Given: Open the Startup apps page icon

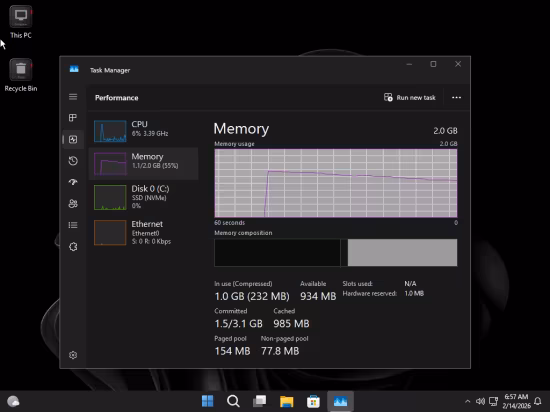Looking at the screenshot, I should tap(73, 182).
